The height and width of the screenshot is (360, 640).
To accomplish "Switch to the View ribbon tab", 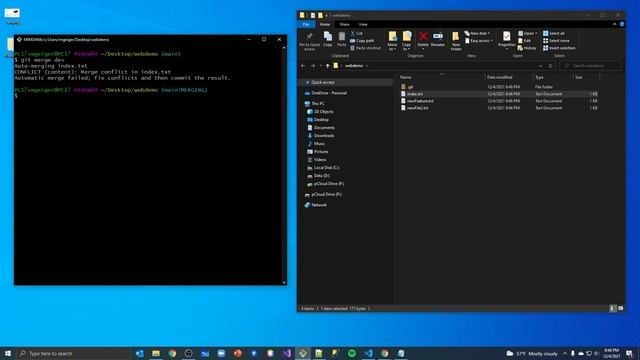I will (x=363, y=24).
